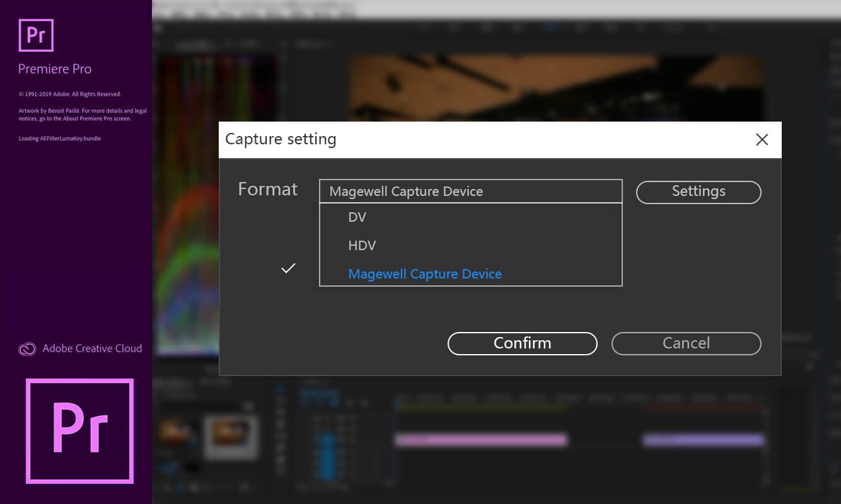Select DV from the Format list
841x504 pixels.
pos(357,217)
